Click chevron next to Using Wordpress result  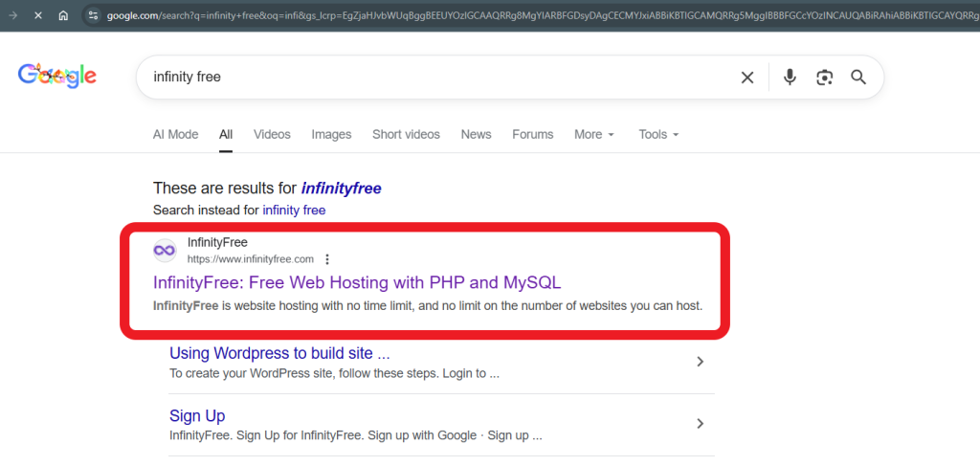tap(700, 362)
